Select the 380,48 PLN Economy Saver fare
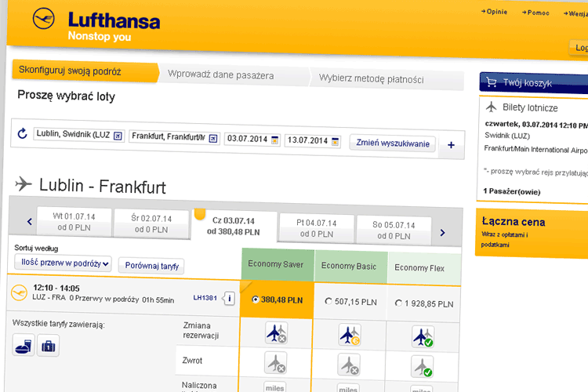 [x=256, y=299]
